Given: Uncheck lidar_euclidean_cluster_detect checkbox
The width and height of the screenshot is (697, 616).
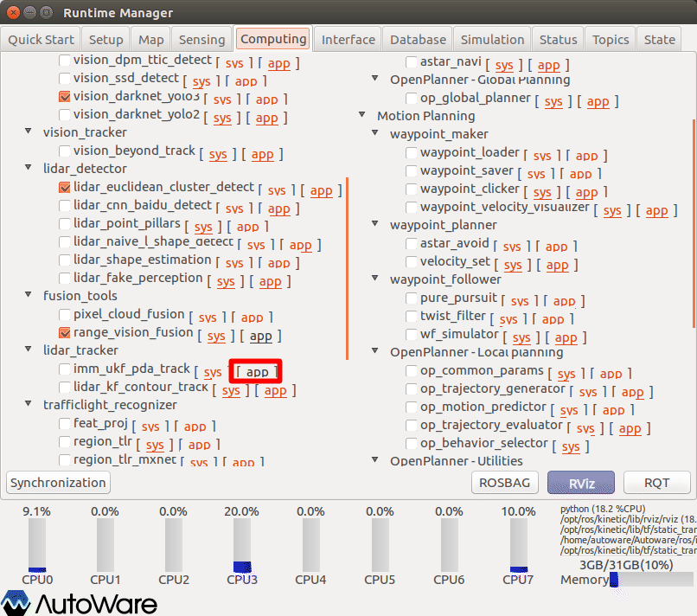Looking at the screenshot, I should [x=65, y=187].
